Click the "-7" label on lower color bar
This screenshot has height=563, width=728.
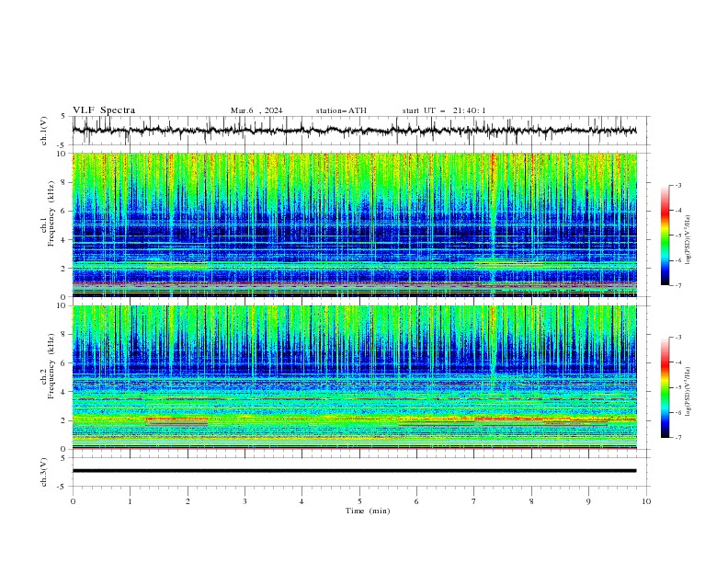coord(678,438)
